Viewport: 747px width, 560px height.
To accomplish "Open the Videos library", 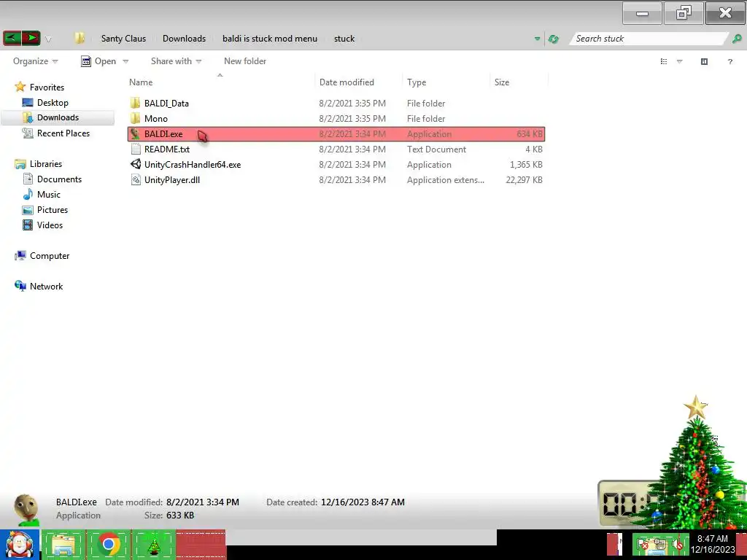I will click(50, 225).
